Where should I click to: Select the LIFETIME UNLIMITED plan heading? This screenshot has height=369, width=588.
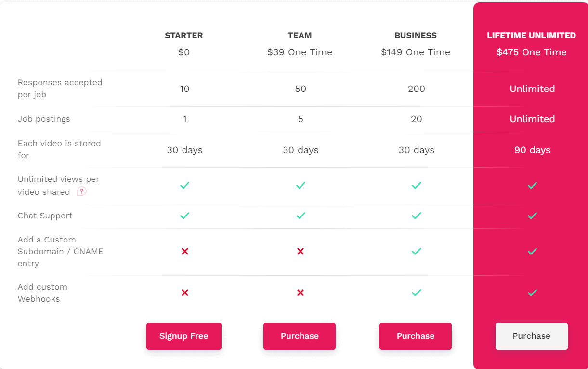pos(531,35)
